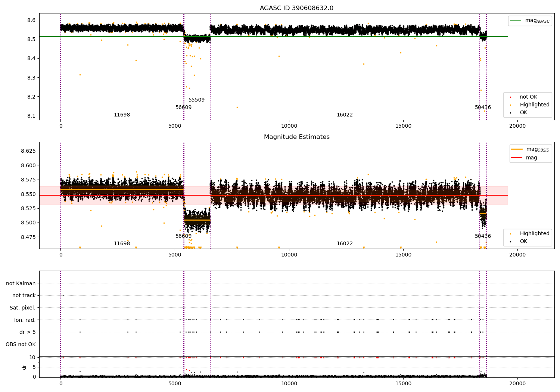Click the 50436 label in the top plot

point(483,107)
